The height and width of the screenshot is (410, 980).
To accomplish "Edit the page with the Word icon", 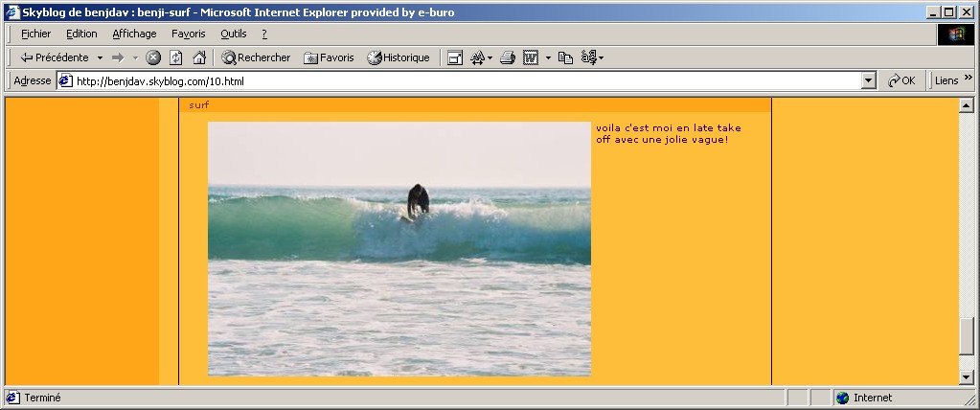I will pos(531,57).
